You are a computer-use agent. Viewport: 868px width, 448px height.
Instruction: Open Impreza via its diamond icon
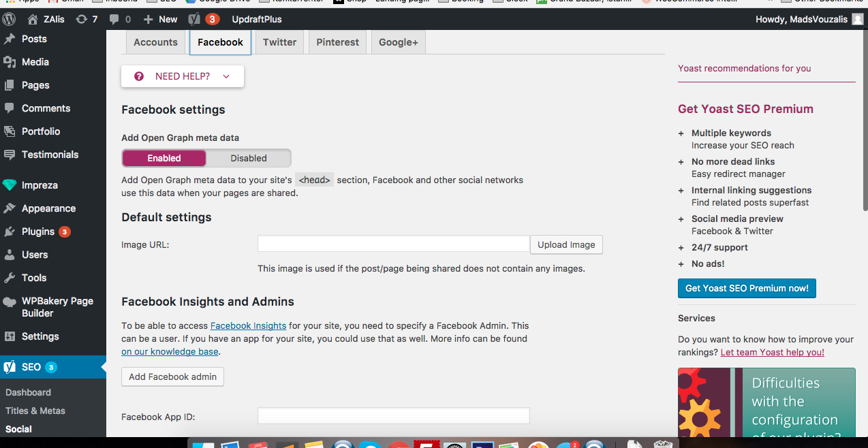(x=10, y=185)
